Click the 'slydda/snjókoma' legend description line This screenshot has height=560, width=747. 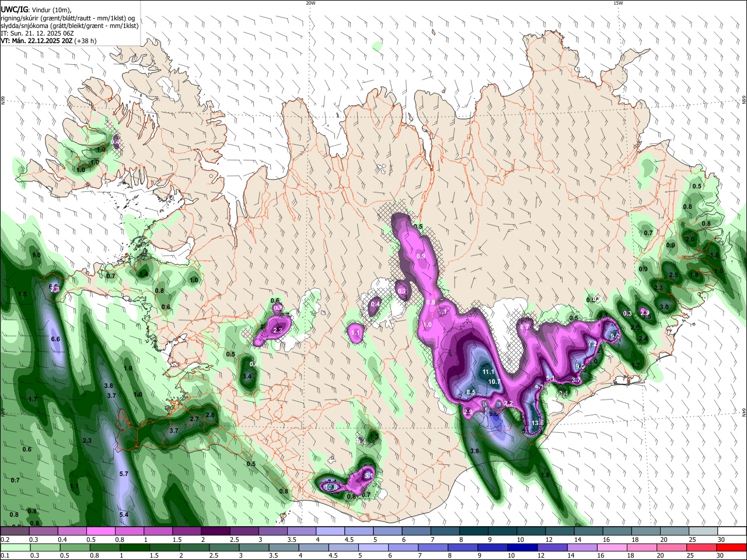(69, 26)
